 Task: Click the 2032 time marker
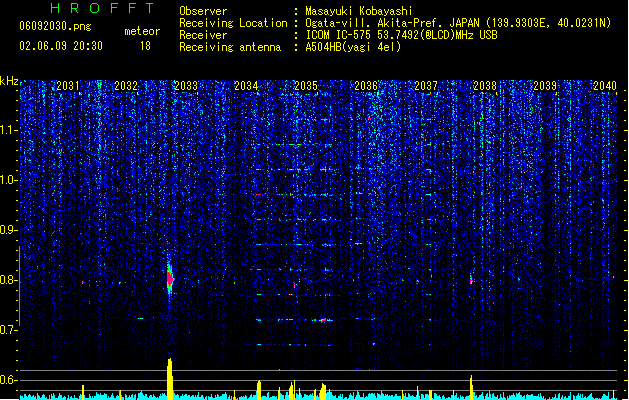(126, 86)
